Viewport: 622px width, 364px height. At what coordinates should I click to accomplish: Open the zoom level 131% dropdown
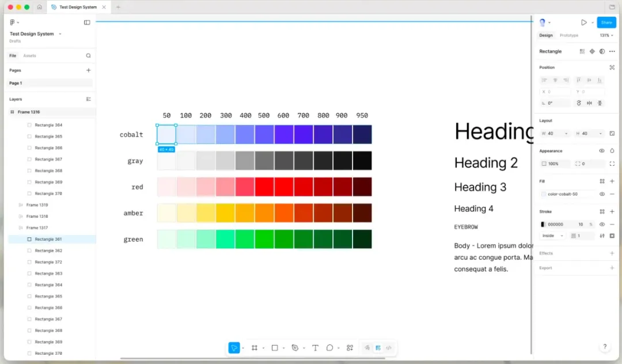[x=606, y=36]
